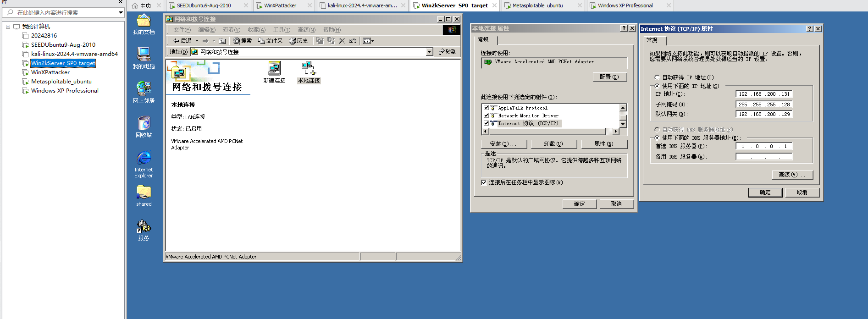Click the 属性(R) button
The image size is (868, 319).
pyautogui.click(x=604, y=144)
